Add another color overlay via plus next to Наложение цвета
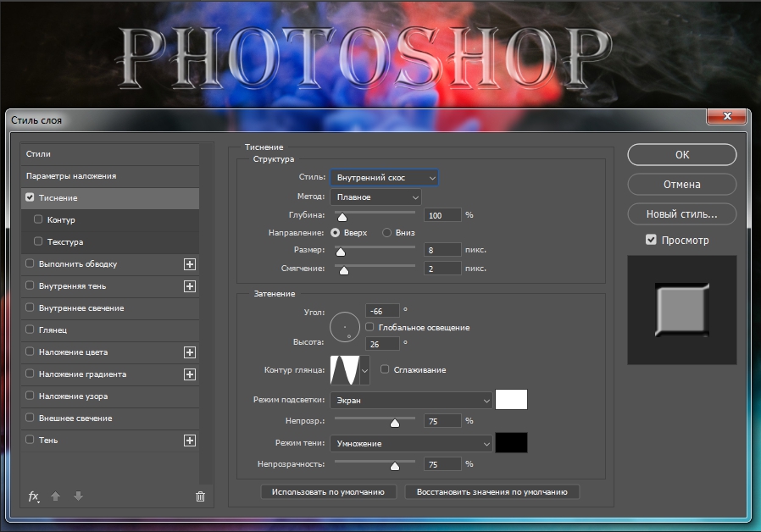761x532 pixels. coord(190,352)
